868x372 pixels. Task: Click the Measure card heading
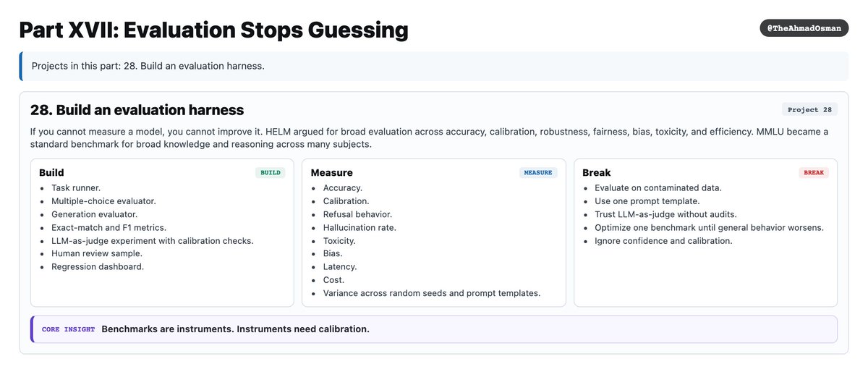[x=331, y=173]
